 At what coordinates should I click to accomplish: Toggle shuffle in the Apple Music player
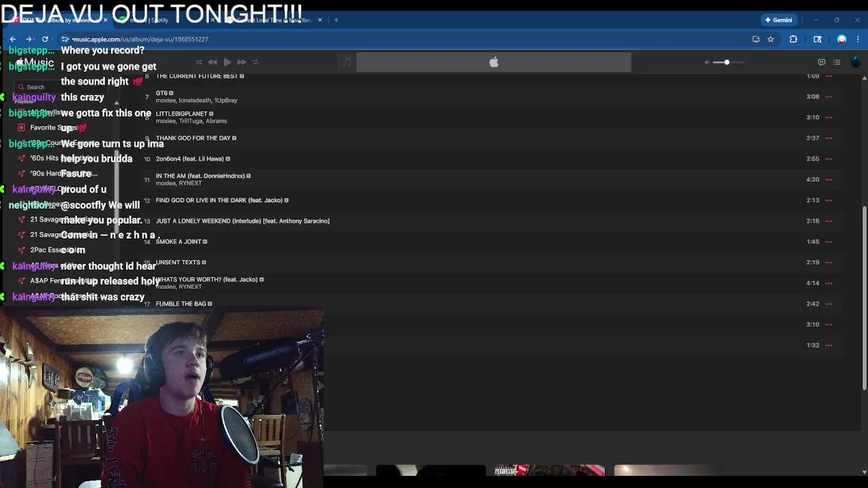[199, 62]
